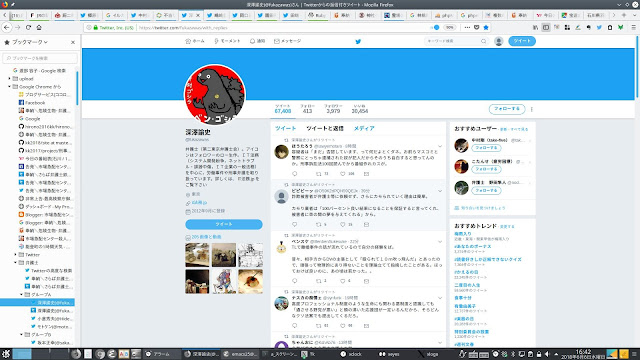Click the ツイート button under the profile bio
This screenshot has width=640, height=360.
(224, 224)
